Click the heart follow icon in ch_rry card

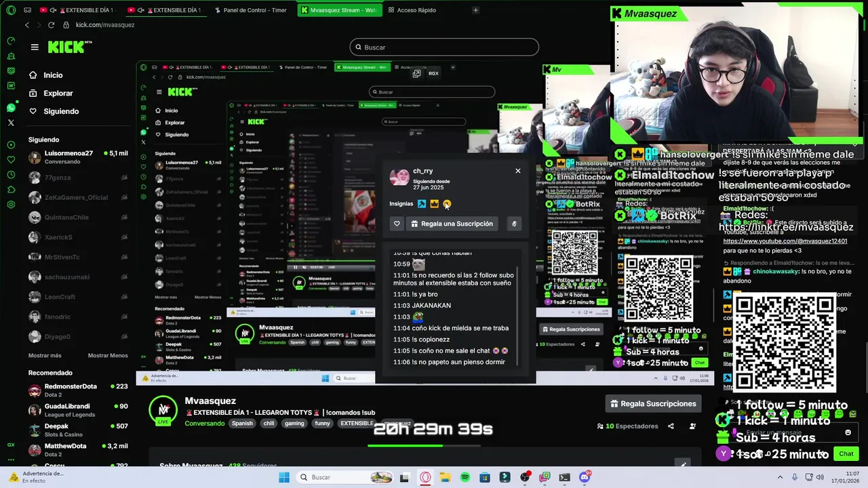[x=397, y=224]
